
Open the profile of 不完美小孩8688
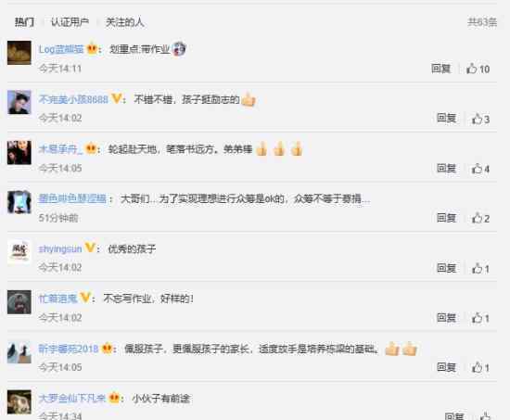point(73,99)
